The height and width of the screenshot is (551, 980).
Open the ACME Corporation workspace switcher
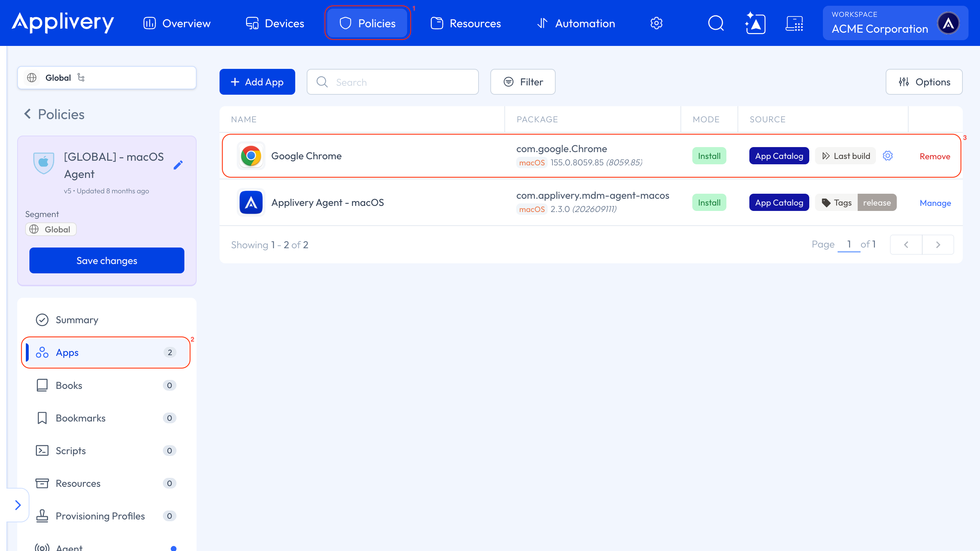[895, 23]
